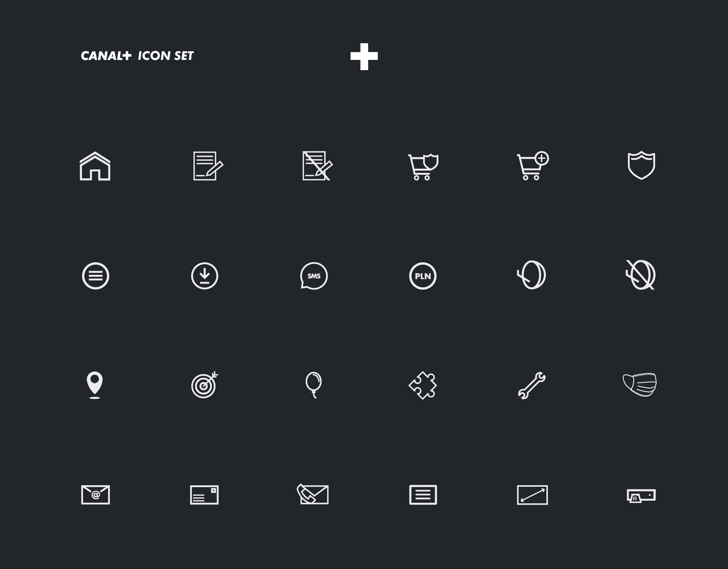Click the crossed-out satellite dish icon
The width and height of the screenshot is (728, 569).
(x=640, y=275)
